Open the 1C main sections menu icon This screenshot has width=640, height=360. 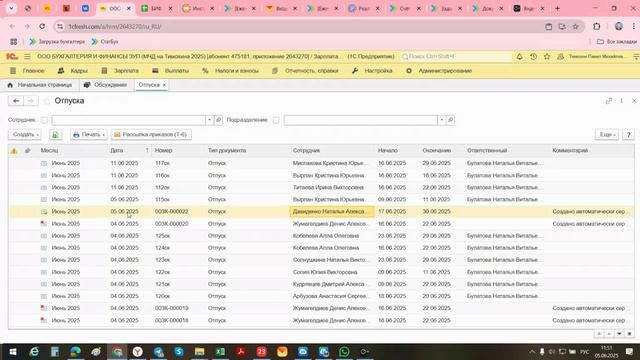pos(27,57)
